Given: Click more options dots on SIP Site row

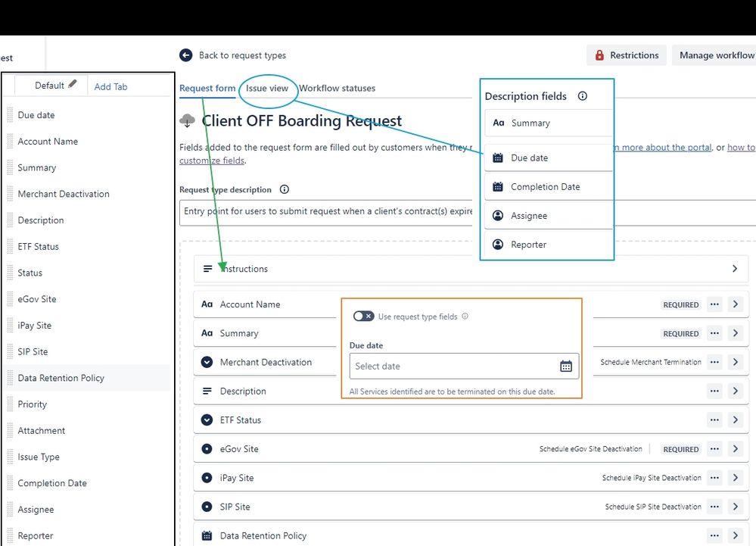Looking at the screenshot, I should pos(714,507).
